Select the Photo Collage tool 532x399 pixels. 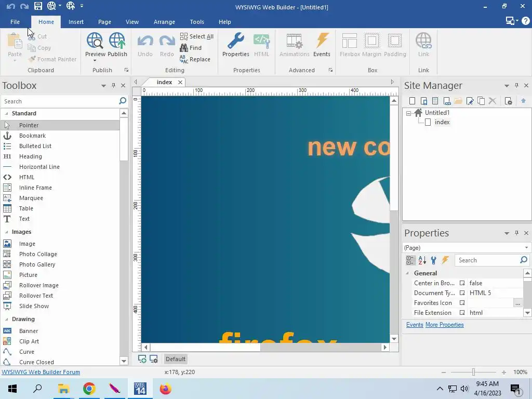(x=60, y=254)
